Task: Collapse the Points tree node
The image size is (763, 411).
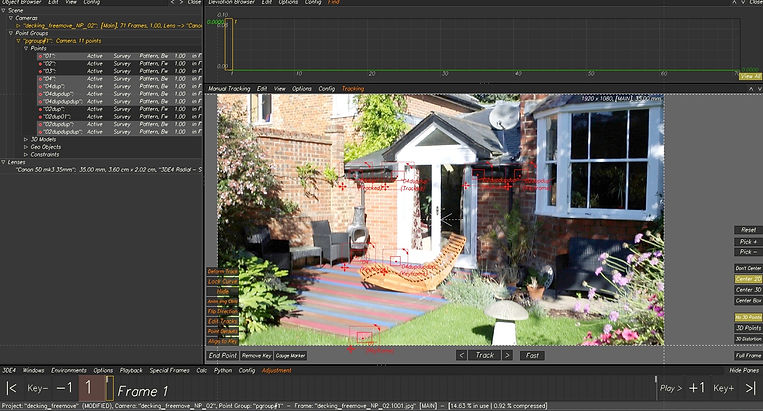Action: [26, 48]
